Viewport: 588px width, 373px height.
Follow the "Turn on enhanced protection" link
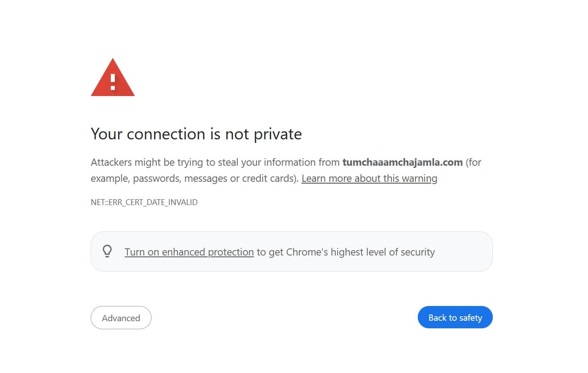189,252
